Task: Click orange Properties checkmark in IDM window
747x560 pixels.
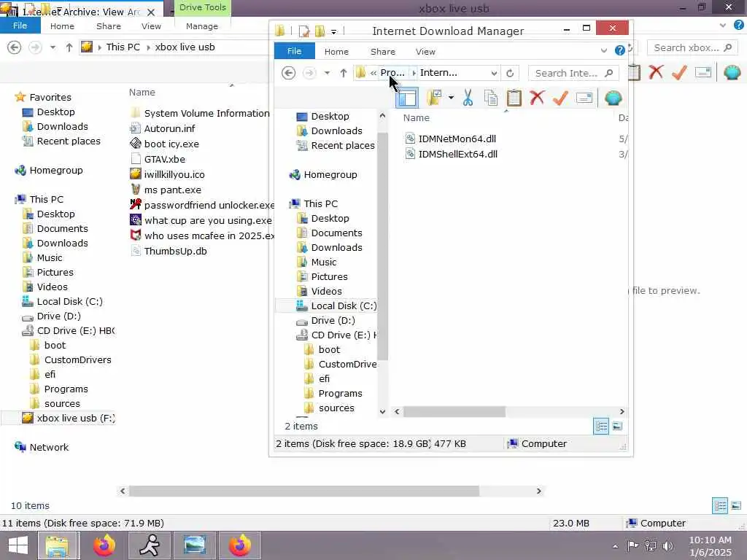Action: [x=561, y=98]
